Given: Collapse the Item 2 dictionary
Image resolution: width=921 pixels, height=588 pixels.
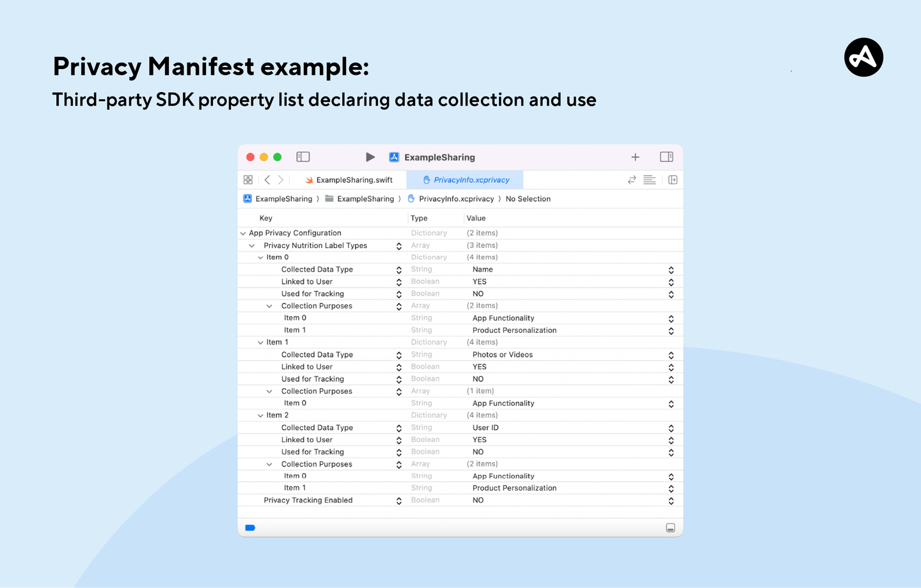Looking at the screenshot, I should tap(260, 415).
